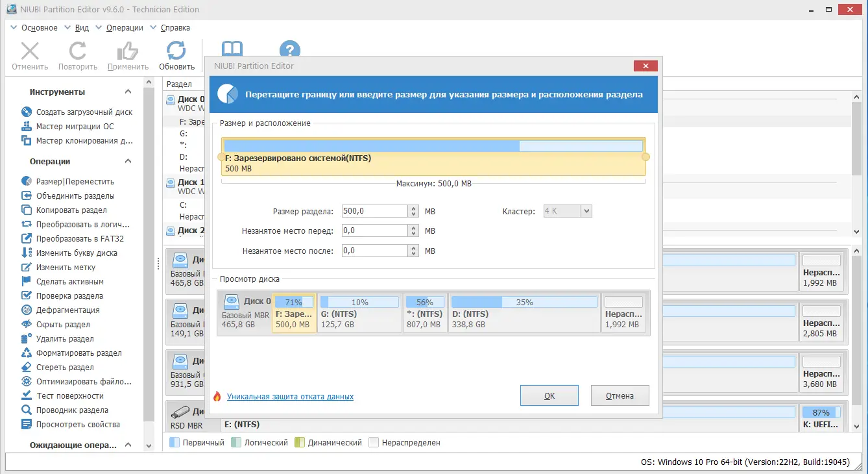Run Проверка раздела from the sidebar
The height and width of the screenshot is (474, 868).
tap(69, 296)
